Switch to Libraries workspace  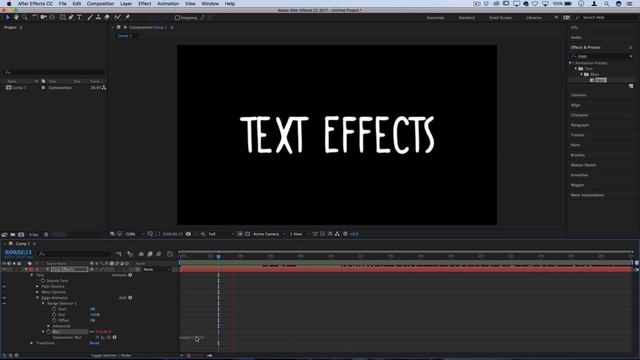[x=533, y=18]
